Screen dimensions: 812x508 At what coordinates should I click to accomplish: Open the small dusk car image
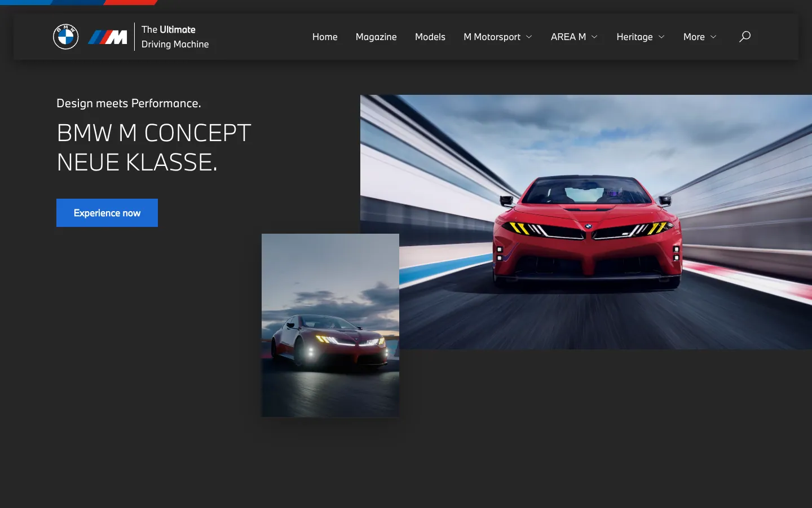330,325
